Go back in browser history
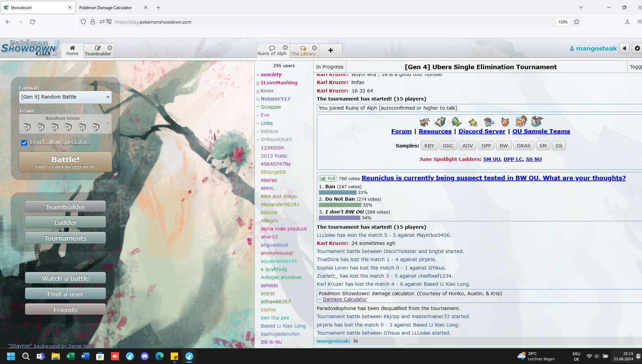 [x=8, y=22]
